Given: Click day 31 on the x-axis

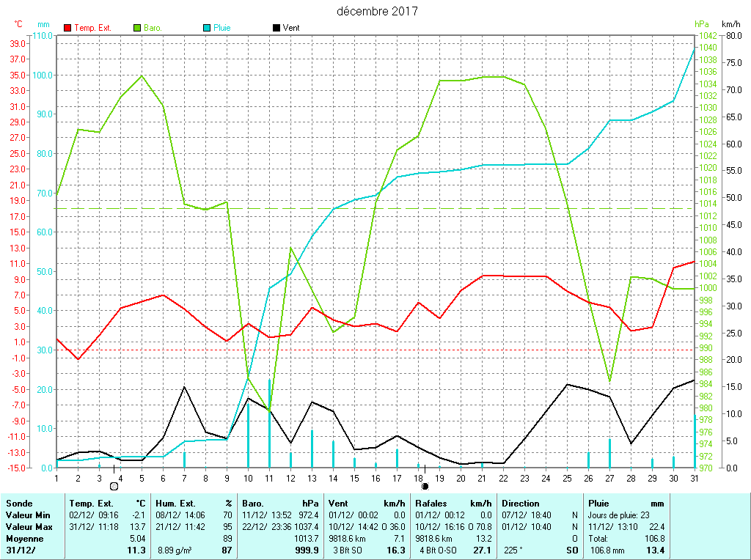Looking at the screenshot, I should 694,478.
